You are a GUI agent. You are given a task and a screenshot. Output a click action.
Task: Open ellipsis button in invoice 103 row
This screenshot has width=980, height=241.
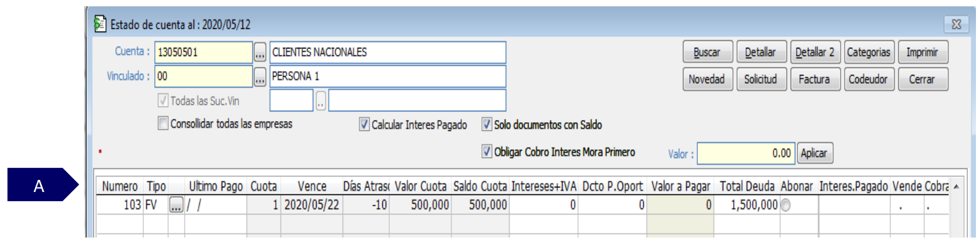pyautogui.click(x=176, y=205)
